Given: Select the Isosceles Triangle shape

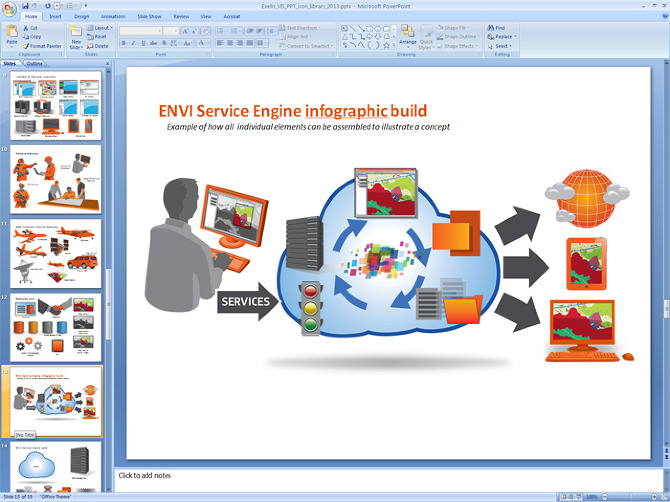Looking at the screenshot, I should (344, 37).
